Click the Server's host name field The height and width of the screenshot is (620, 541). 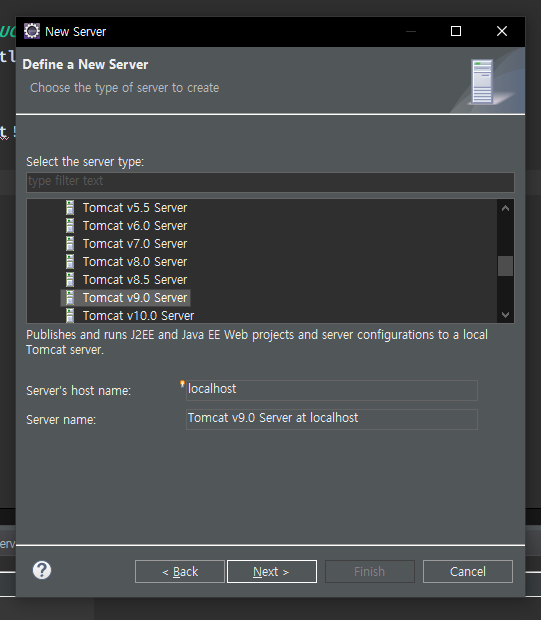[332, 390]
